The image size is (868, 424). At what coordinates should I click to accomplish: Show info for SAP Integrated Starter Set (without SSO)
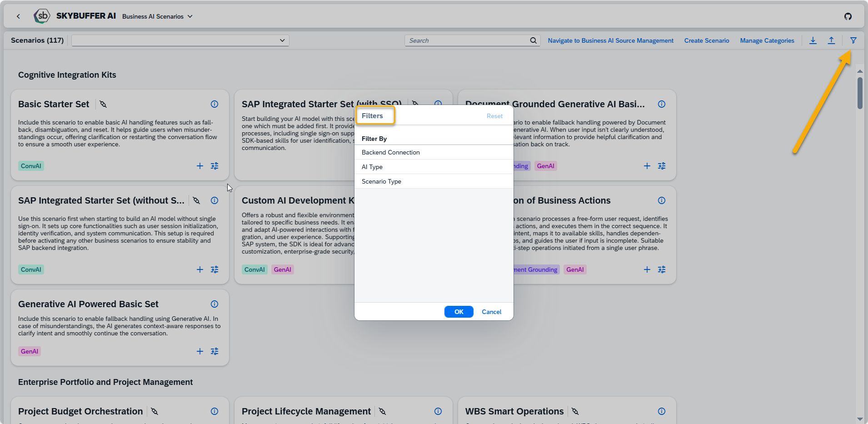pyautogui.click(x=215, y=200)
